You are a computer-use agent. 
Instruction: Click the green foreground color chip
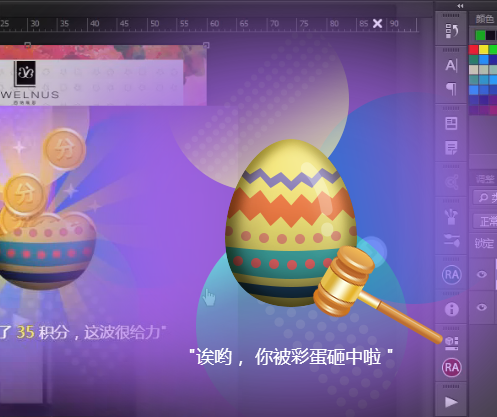(x=480, y=35)
